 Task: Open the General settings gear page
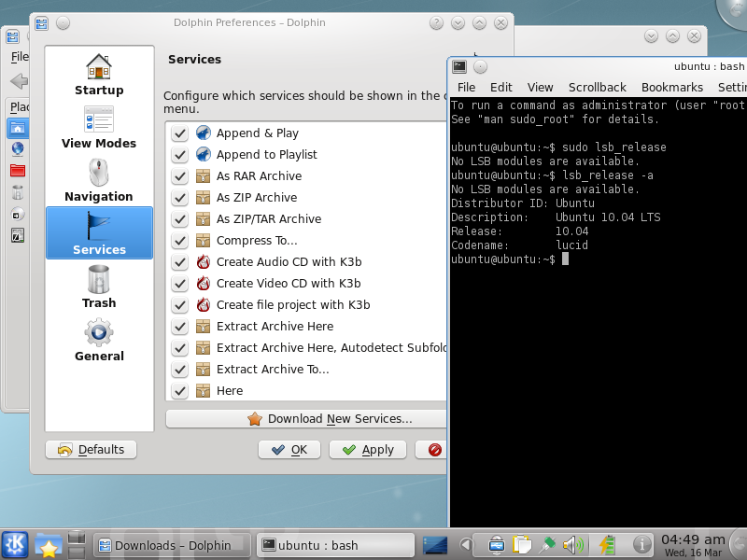tap(99, 340)
